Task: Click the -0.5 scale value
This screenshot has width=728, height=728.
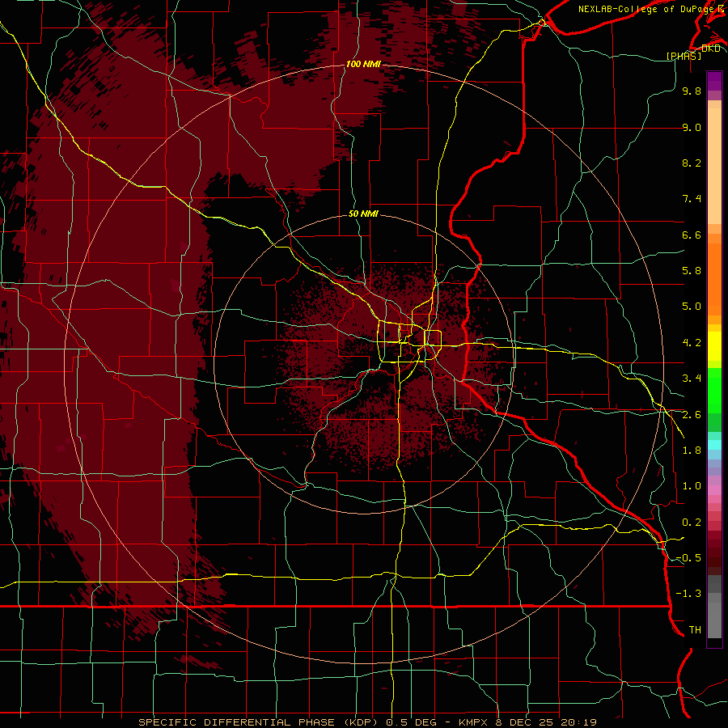Action: pyautogui.click(x=688, y=558)
